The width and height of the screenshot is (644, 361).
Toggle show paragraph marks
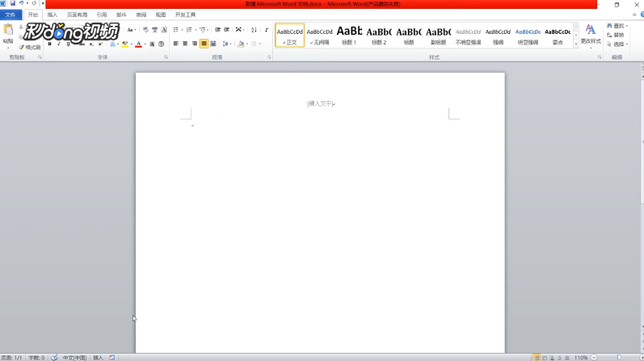point(267,30)
